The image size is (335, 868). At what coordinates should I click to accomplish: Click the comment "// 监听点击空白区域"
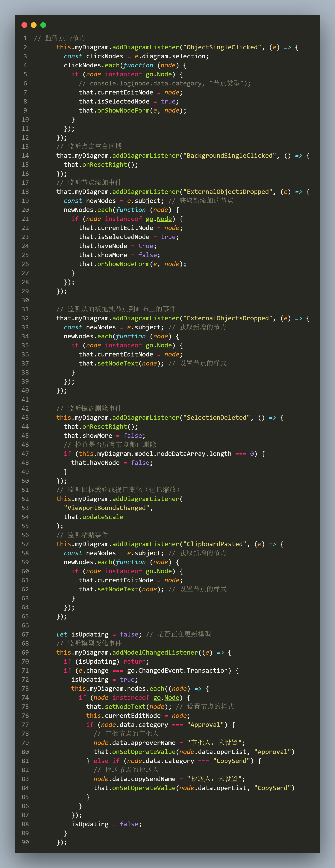[x=89, y=147]
